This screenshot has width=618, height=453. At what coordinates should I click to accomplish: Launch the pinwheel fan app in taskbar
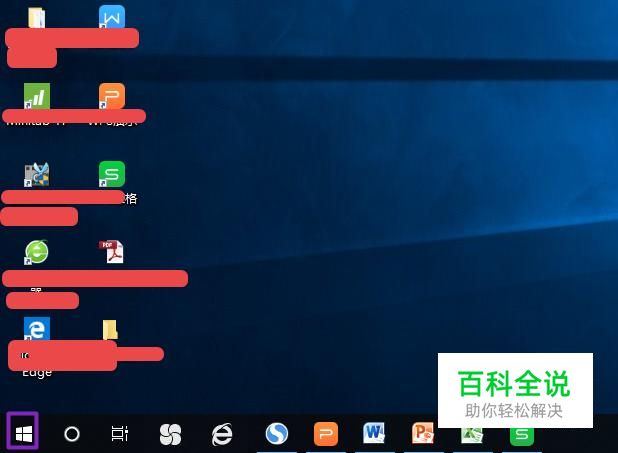170,434
